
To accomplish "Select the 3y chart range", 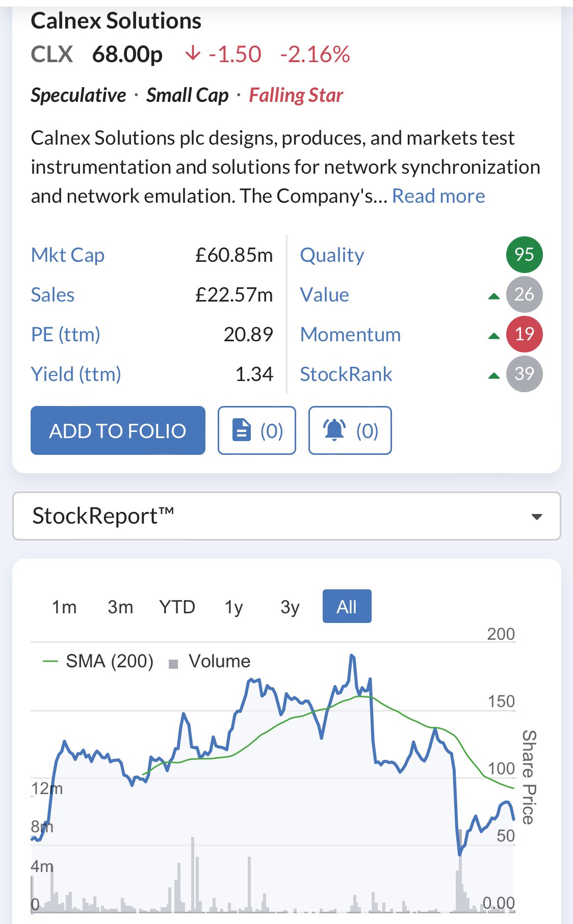I will (290, 607).
